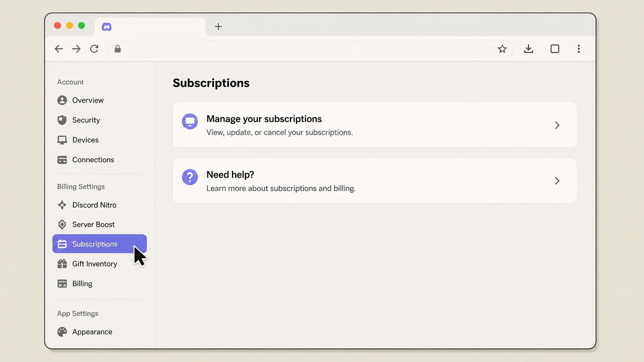This screenshot has width=644, height=362.
Task: Click the Discord Nitro sparkle icon
Action: 62,205
